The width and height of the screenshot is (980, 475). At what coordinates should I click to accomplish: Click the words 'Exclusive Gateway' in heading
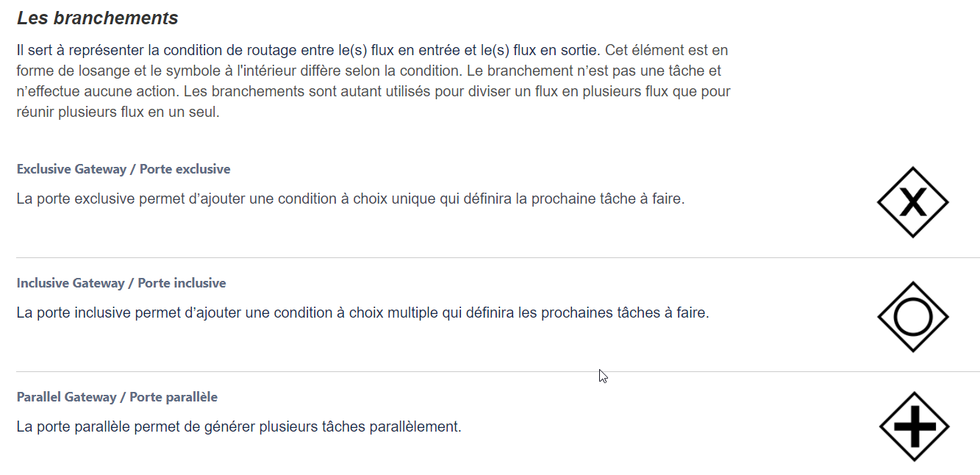coord(72,169)
